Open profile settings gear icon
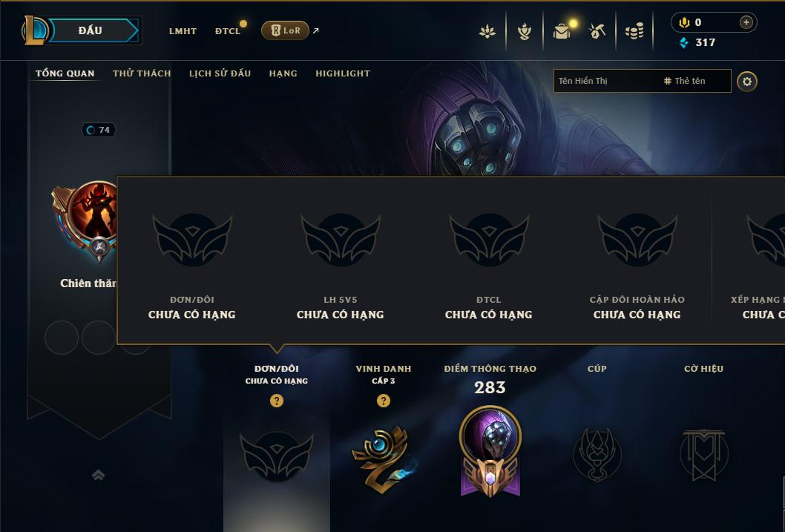The image size is (785, 532). (x=746, y=82)
